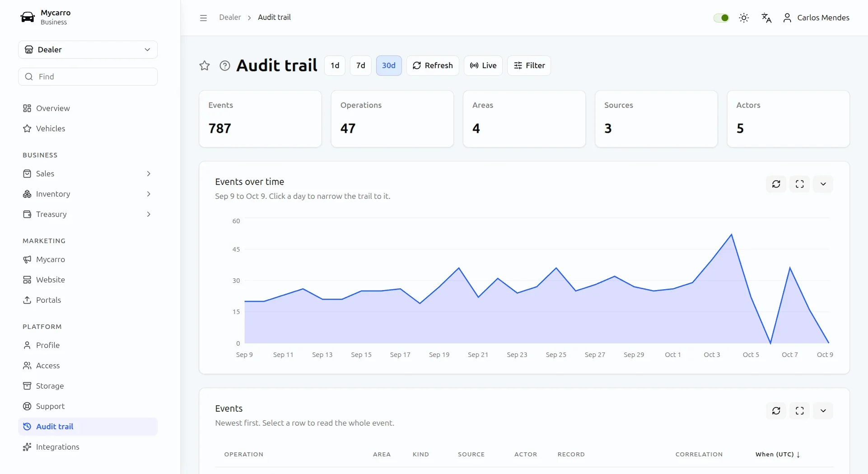
Task: Click the Dealer breadcrumb link
Action: pyautogui.click(x=230, y=18)
